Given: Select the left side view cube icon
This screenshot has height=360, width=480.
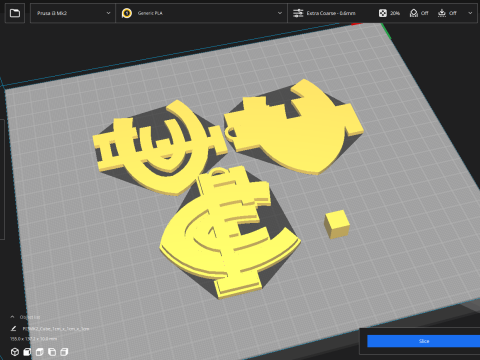Looking at the screenshot, I should 52,352.
